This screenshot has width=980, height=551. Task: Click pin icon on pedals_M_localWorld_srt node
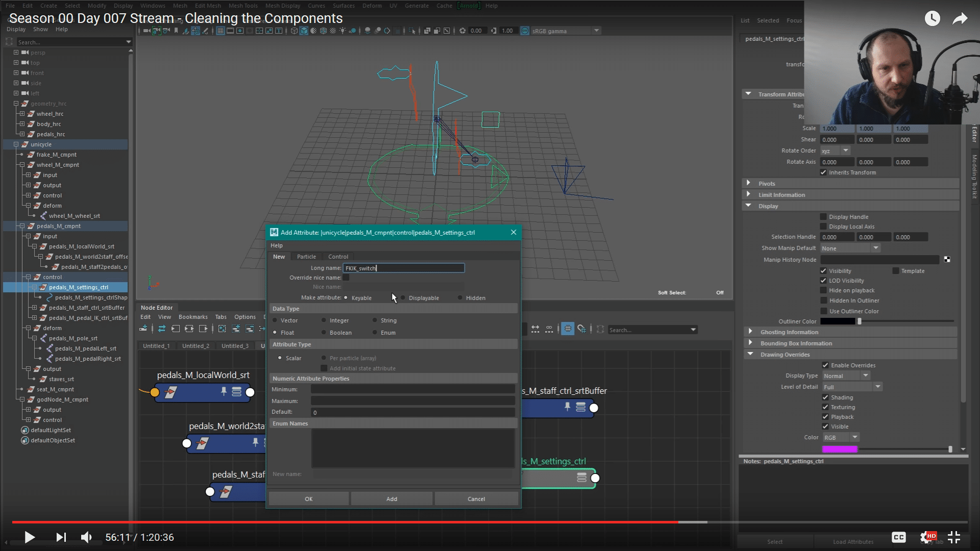click(224, 391)
